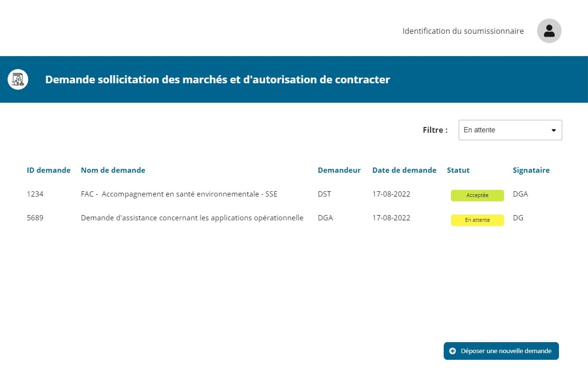The height and width of the screenshot is (385, 588).
Task: Click the plus icon in the Déposer button
Action: [x=453, y=351]
